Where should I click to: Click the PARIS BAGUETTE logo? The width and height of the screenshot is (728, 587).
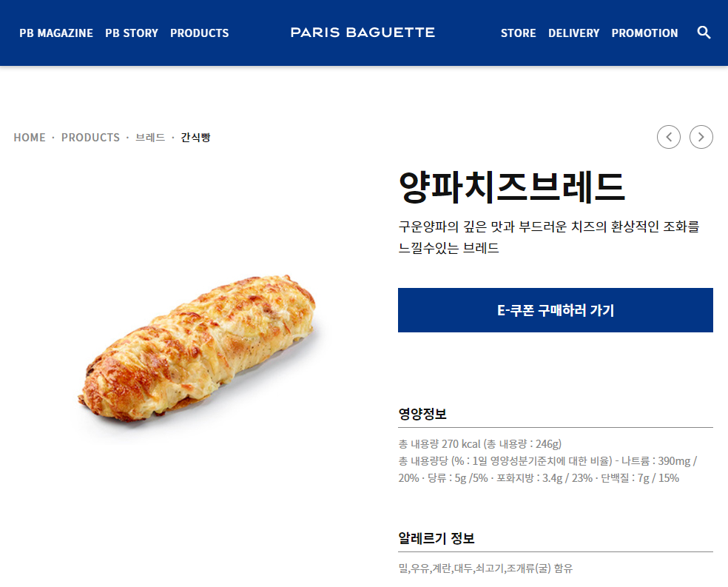coord(363,33)
